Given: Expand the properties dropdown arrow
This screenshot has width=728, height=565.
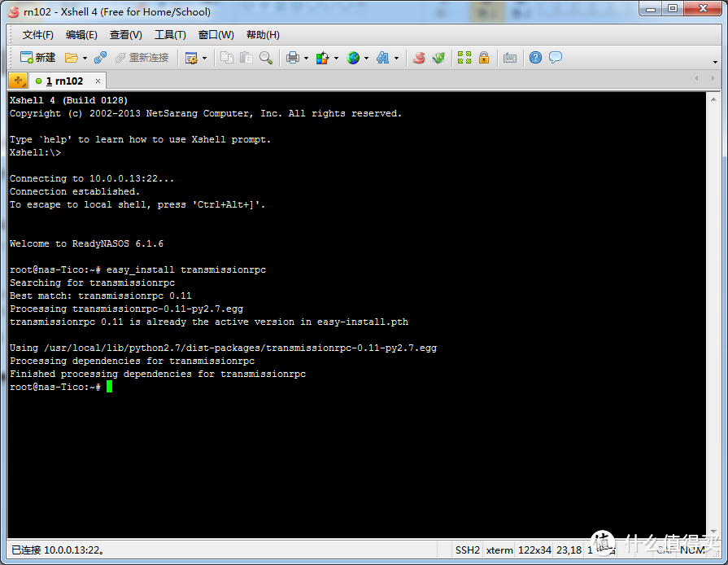Looking at the screenshot, I should click(204, 58).
